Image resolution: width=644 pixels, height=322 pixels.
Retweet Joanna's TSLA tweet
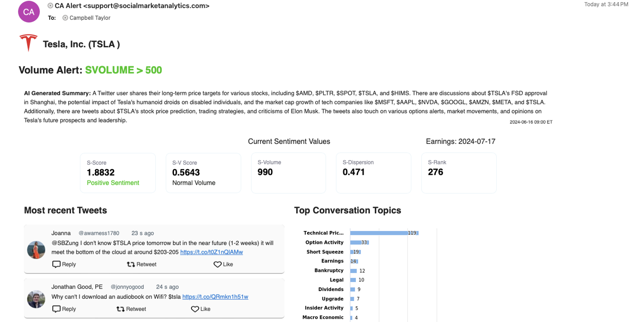point(142,264)
